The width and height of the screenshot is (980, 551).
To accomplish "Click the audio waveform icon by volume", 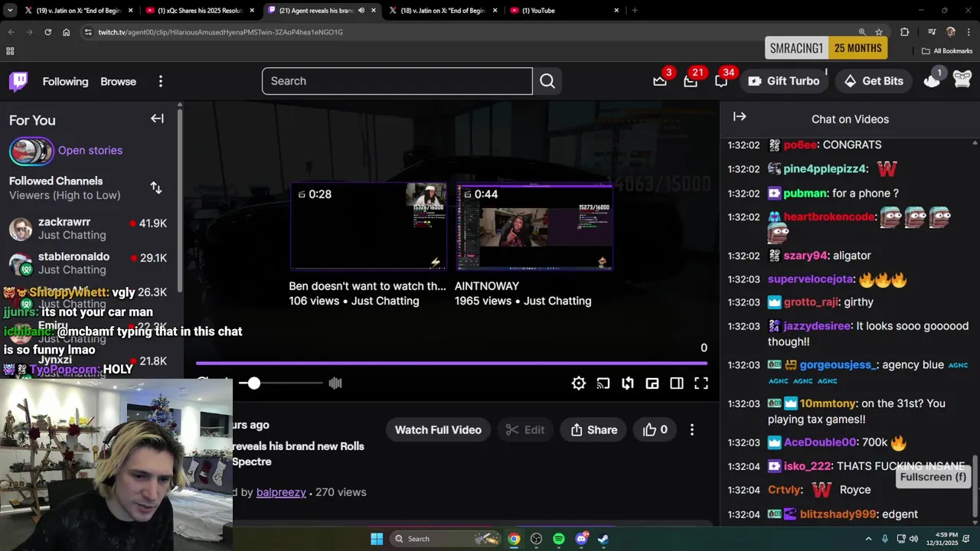I will (335, 383).
